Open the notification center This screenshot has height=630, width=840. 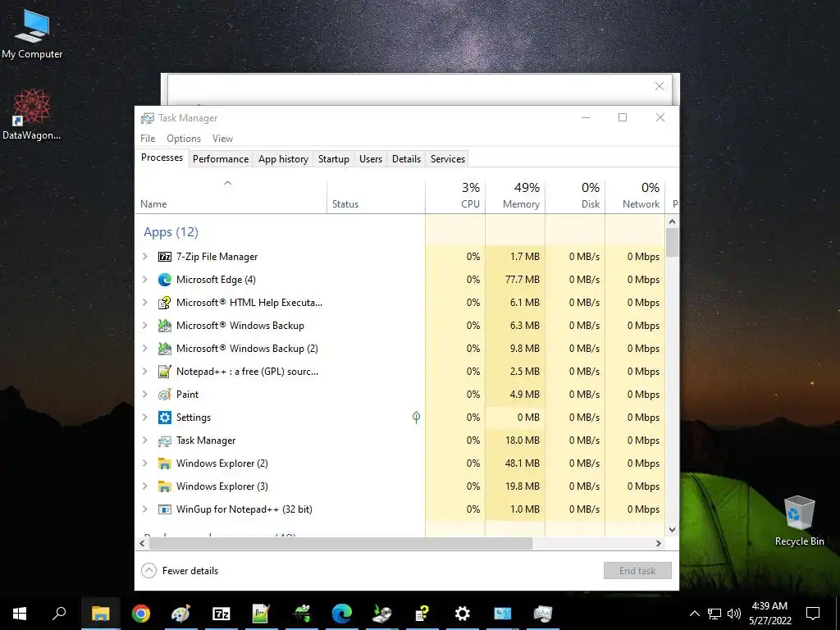pyautogui.click(x=813, y=614)
